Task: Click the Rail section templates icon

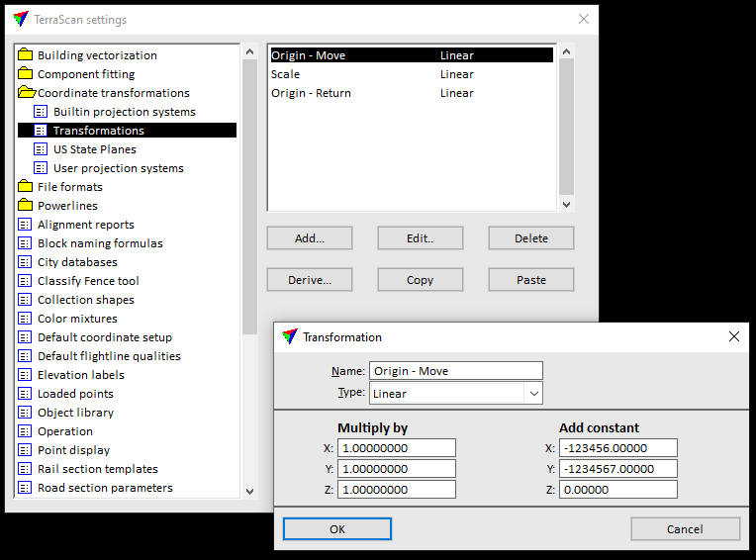Action: tap(25, 469)
